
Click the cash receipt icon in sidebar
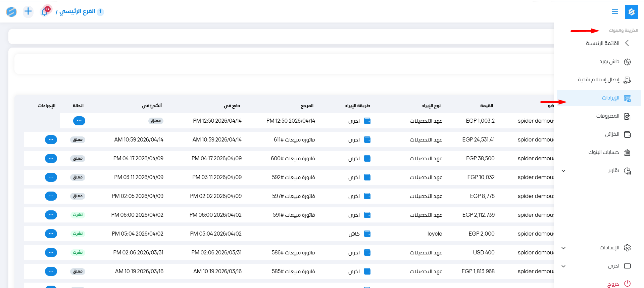click(x=627, y=80)
